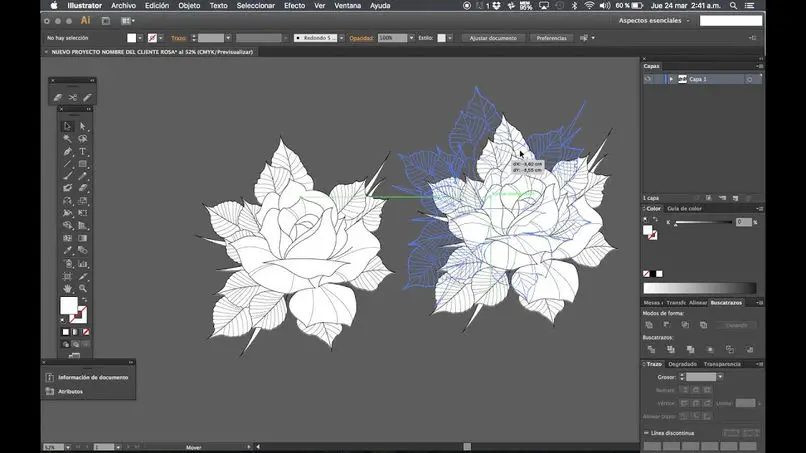The height and width of the screenshot is (453, 806).
Task: Toggle visibility eye of Capa 1
Action: click(647, 79)
